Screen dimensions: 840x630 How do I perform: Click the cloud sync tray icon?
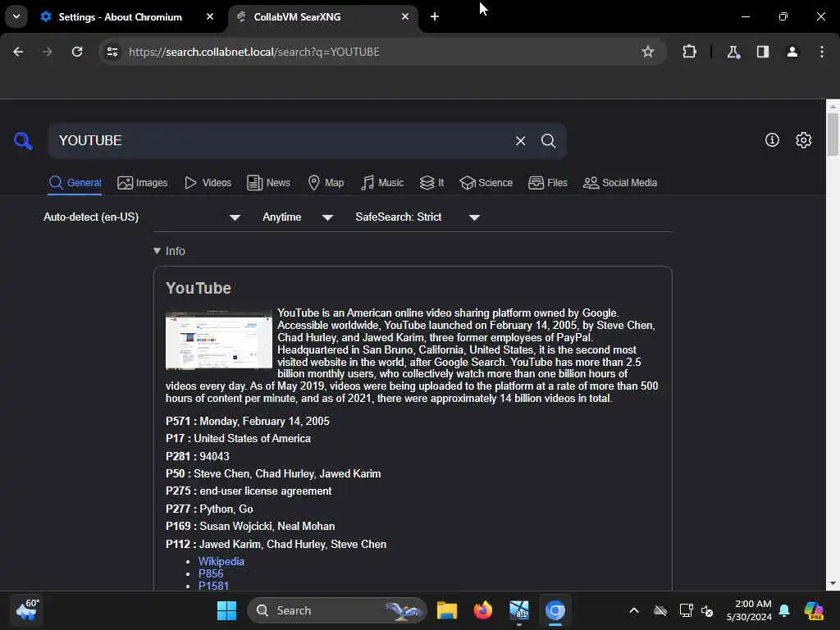tap(660, 610)
